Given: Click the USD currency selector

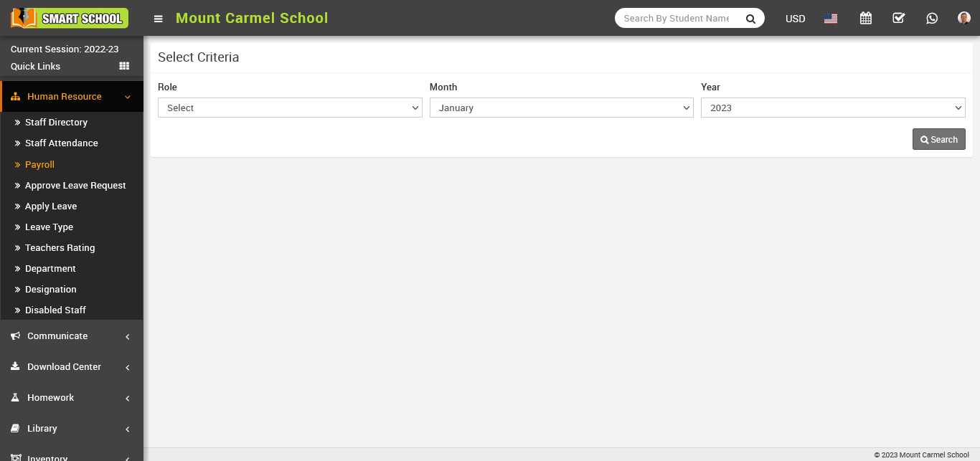Looking at the screenshot, I should point(795,19).
